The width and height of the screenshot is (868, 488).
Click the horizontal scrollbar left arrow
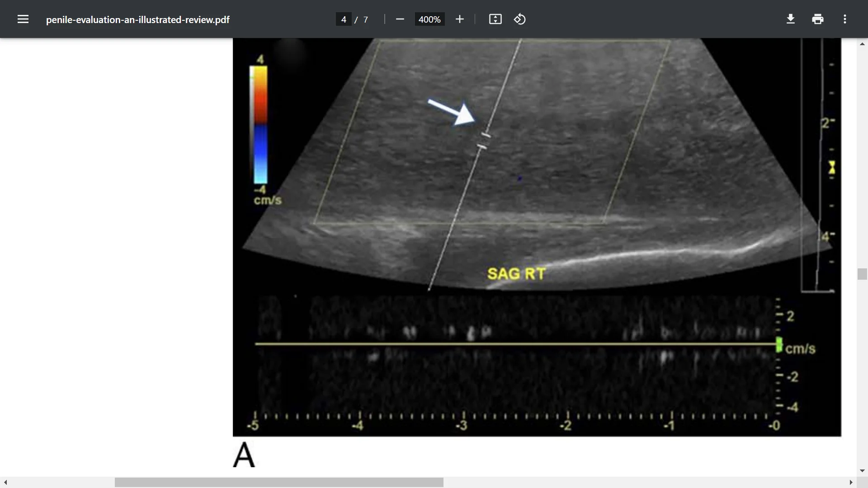[5, 483]
